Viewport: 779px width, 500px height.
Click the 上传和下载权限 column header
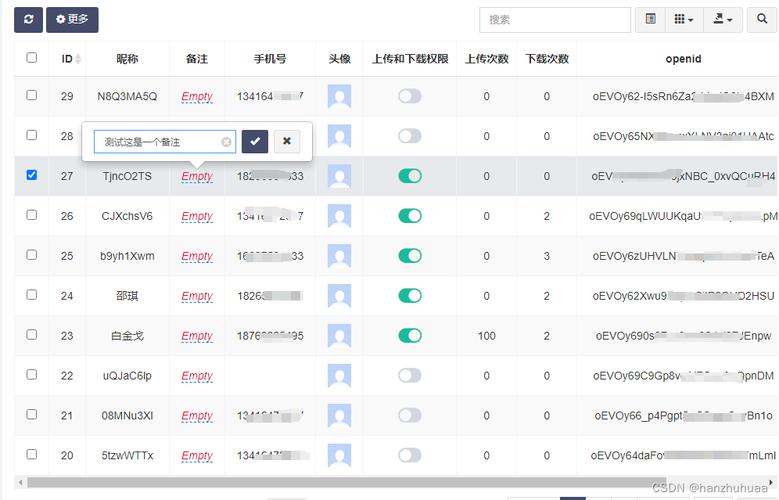click(x=410, y=59)
